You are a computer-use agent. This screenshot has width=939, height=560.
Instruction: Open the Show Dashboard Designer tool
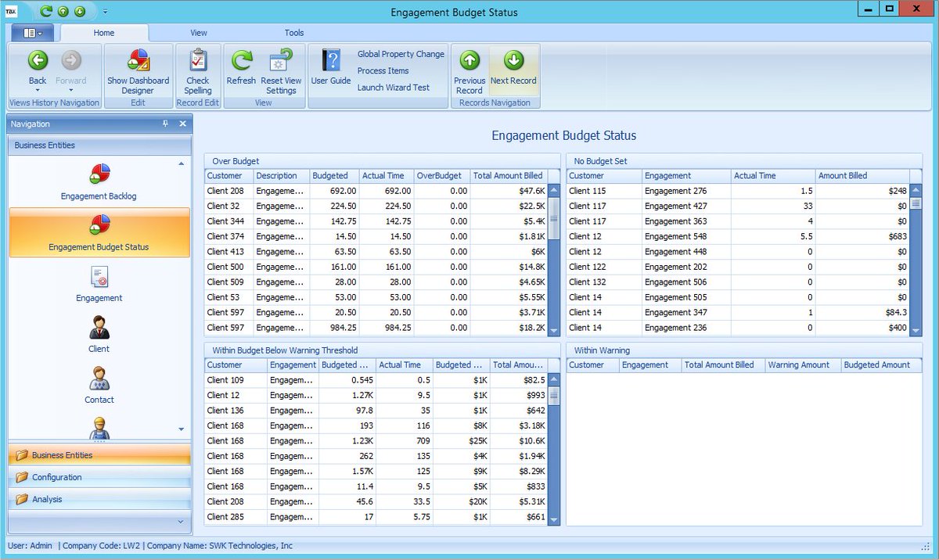pos(138,71)
